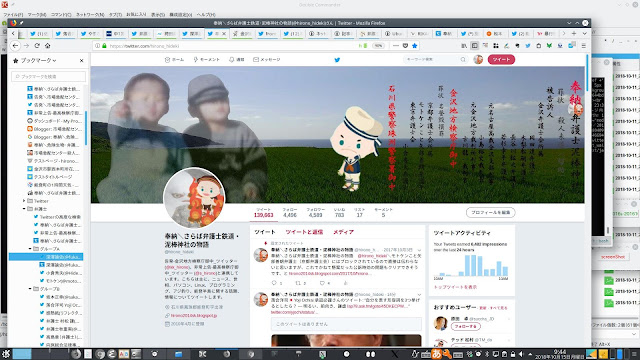
Task: Expand the Twitter bookmarks folder
Action: [24, 201]
